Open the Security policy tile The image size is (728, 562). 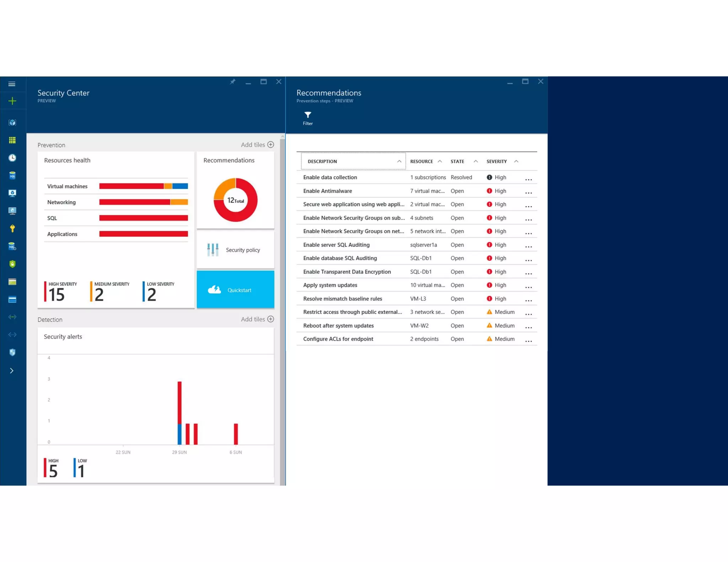coord(235,250)
